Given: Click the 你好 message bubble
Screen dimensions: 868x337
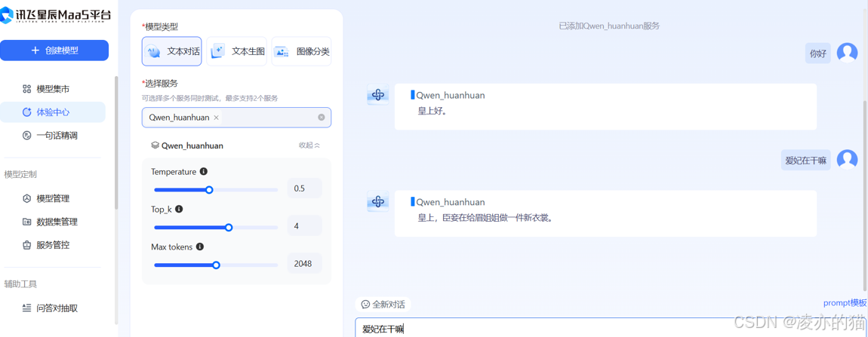Looking at the screenshot, I should (x=817, y=54).
